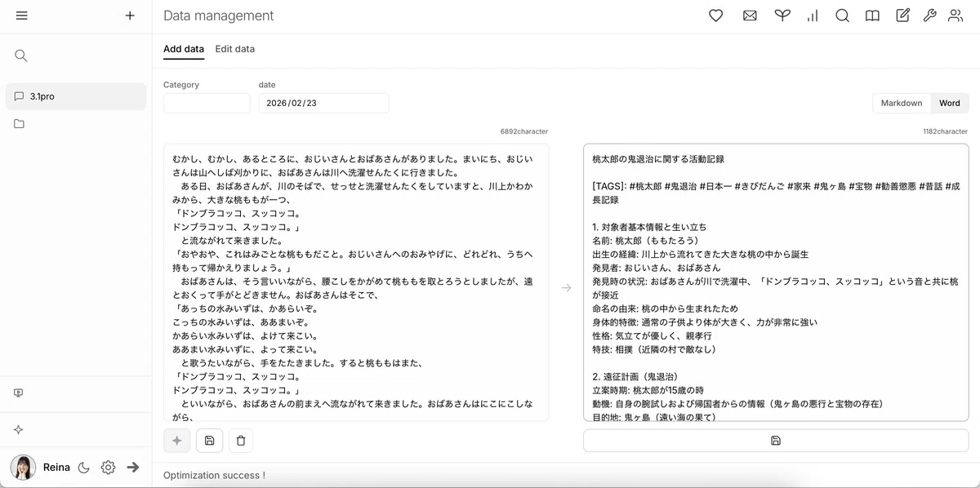Save the source text with the floppy icon

209,441
